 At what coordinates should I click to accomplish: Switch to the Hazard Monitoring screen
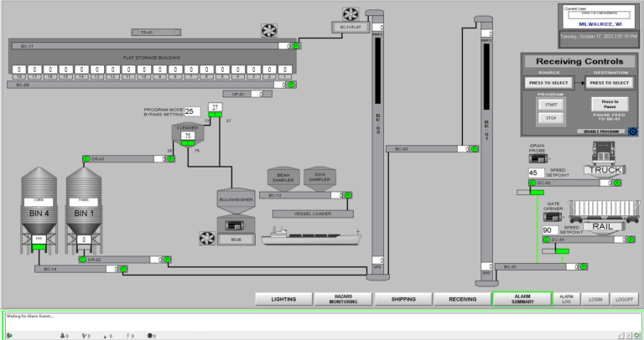342,299
